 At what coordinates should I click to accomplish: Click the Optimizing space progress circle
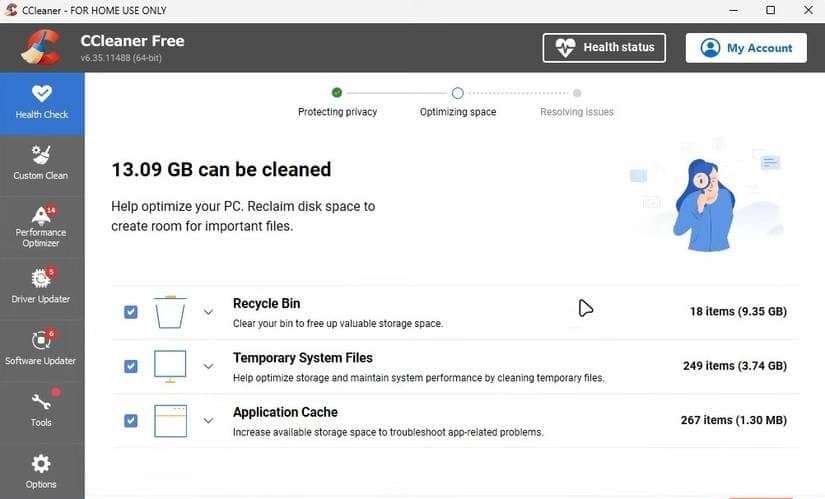click(458, 93)
